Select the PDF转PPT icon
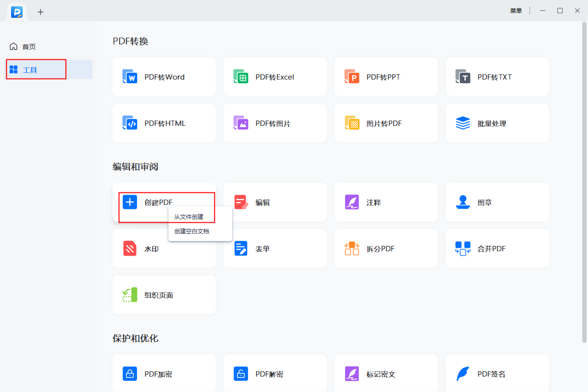The image size is (588, 392). (352, 77)
